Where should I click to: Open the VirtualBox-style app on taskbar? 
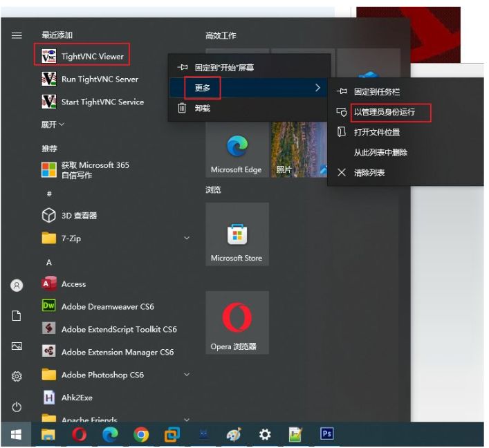(172, 434)
